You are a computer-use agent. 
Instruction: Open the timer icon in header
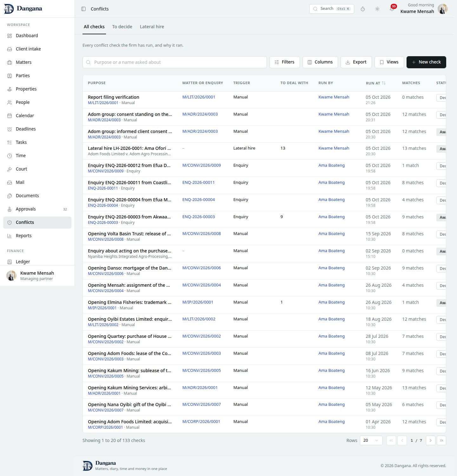[x=363, y=9]
